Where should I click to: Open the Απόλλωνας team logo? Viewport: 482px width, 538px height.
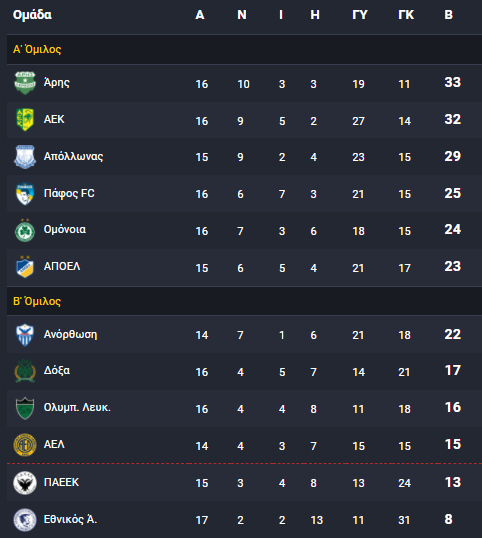click(25, 157)
